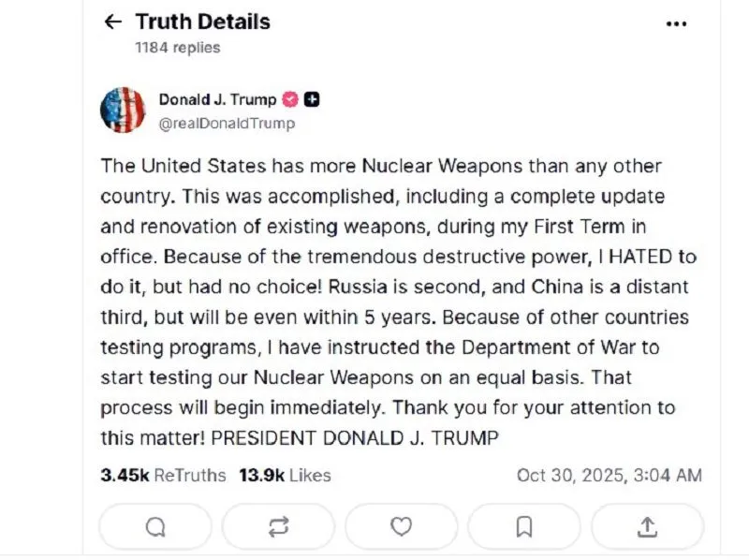Open the profile by clicking the flag avatar
This screenshot has height=560, width=749.
(122, 109)
